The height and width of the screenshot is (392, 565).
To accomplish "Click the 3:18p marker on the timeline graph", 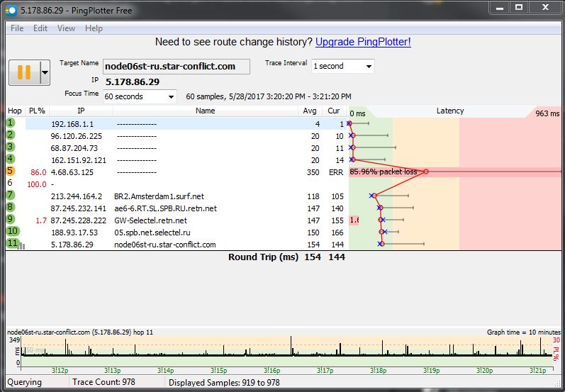I will coord(378,370).
